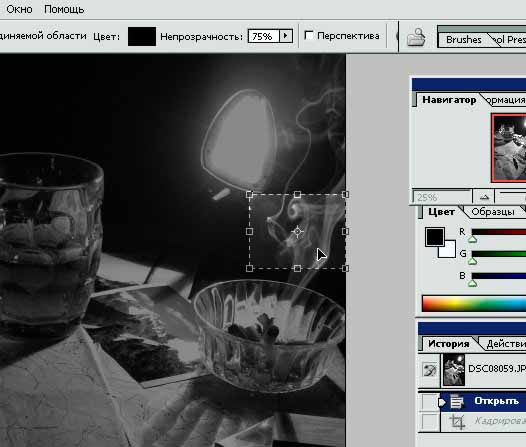
Task: Click the crop icon in History list
Action: click(457, 422)
